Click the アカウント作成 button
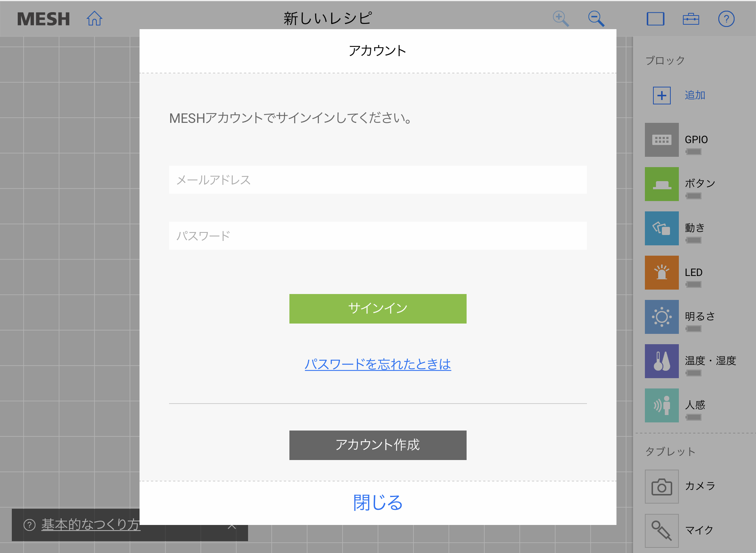The height and width of the screenshot is (553, 756). pos(378,445)
